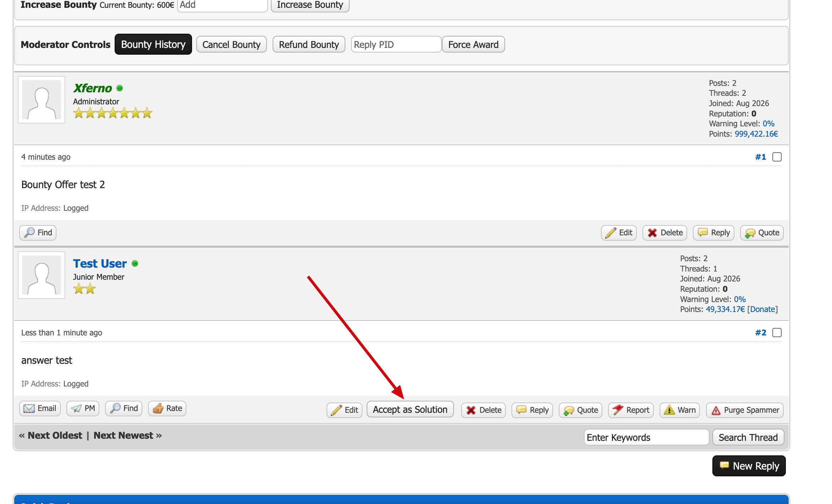Delete Test User's post #2
832x504 pixels.
(483, 410)
